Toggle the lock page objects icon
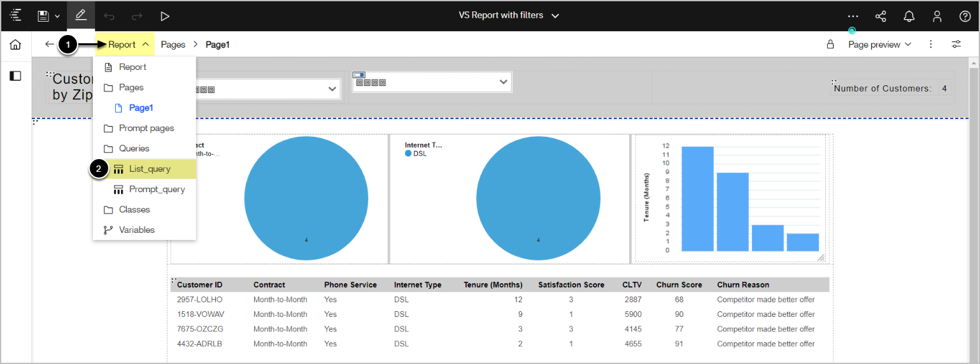This screenshot has height=364, width=980. 830,45
